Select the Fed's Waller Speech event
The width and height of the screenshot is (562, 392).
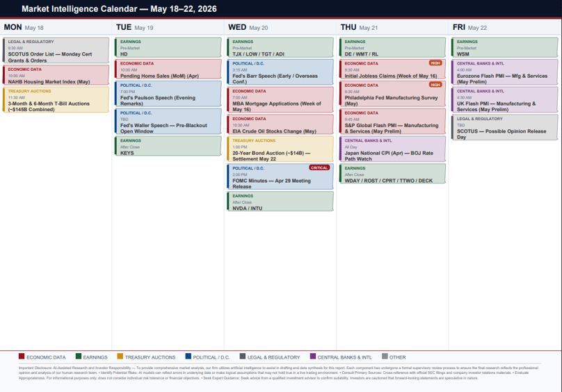pos(168,122)
